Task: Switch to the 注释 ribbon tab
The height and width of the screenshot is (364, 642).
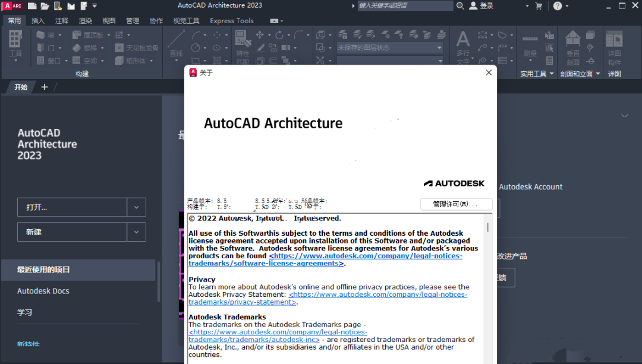Action: click(x=61, y=21)
